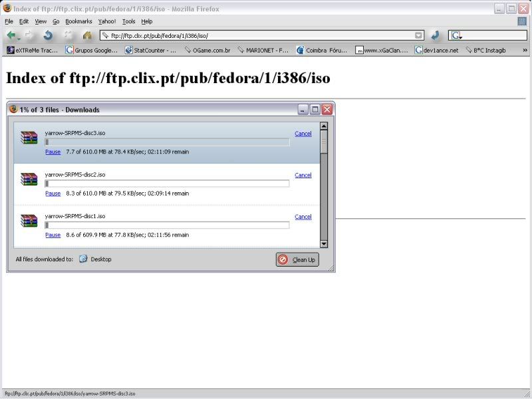
Task: Click the Desktop folder icon in Downloads
Action: (83, 259)
